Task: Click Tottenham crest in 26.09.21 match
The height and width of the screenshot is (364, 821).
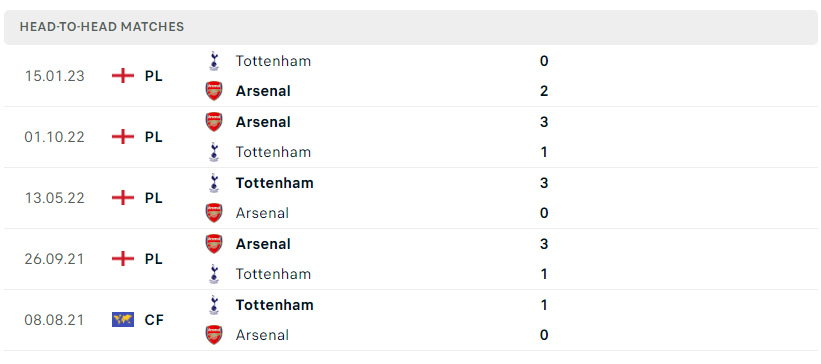Action: [x=214, y=274]
